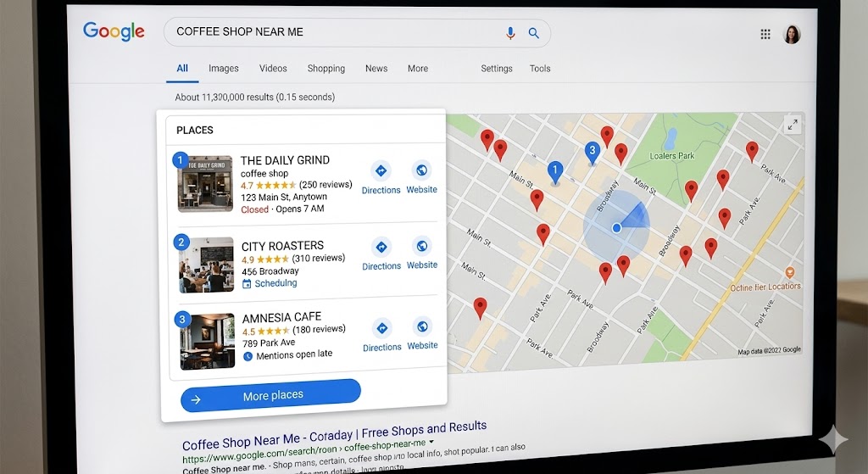Click the Loalers Park label on map
Image resolution: width=868 pixels, height=474 pixels.
671,156
